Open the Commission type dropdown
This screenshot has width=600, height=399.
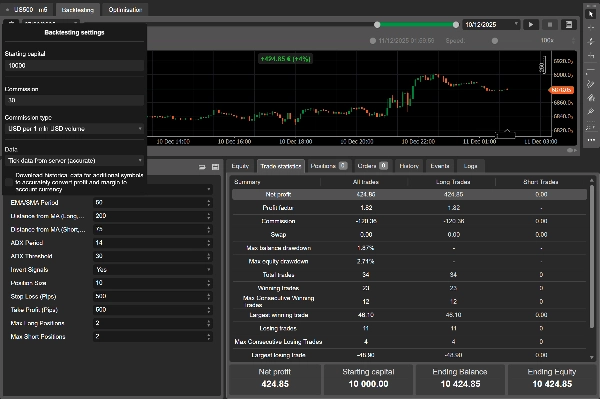(x=74, y=129)
